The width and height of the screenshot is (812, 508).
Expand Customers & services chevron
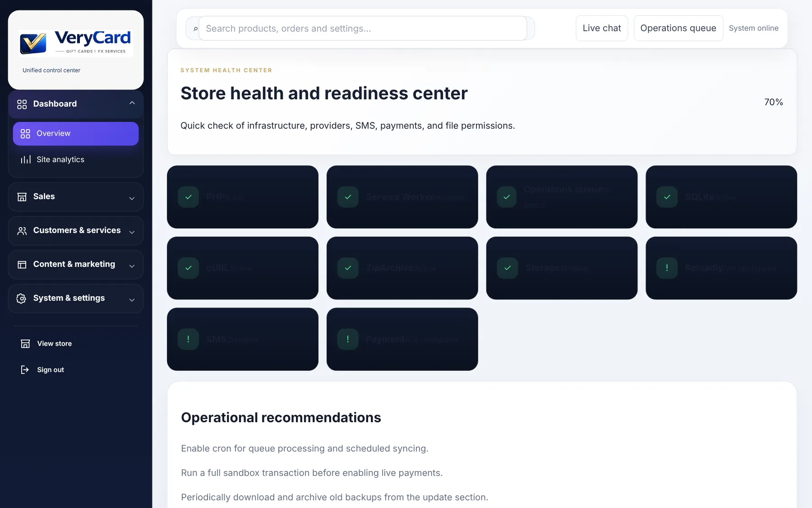pyautogui.click(x=132, y=232)
